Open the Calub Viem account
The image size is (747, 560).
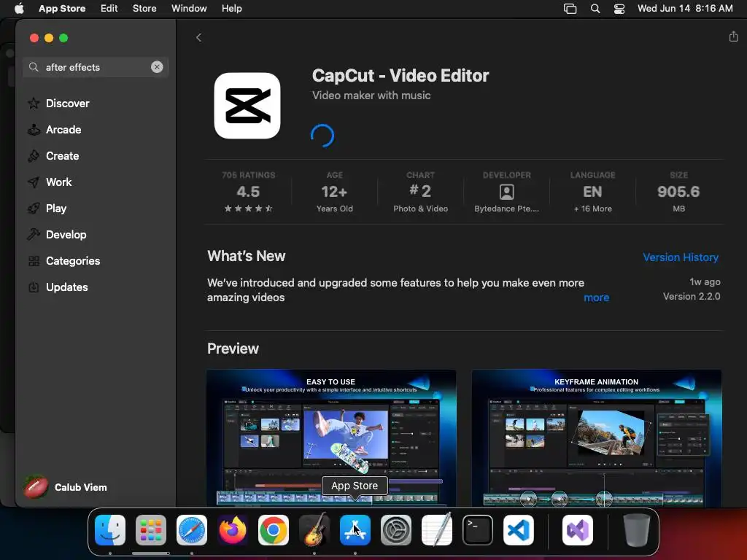(x=80, y=487)
